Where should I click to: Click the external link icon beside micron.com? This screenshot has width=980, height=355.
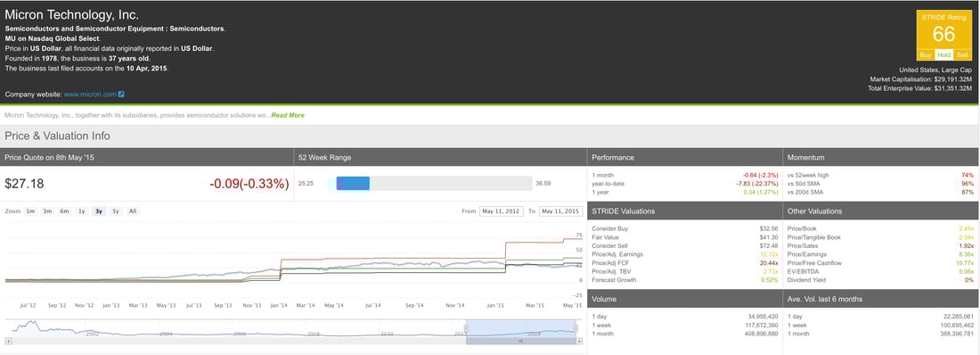coord(121,95)
